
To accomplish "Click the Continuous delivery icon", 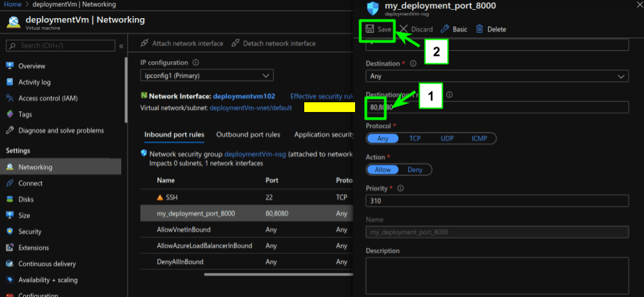I will tap(10, 264).
